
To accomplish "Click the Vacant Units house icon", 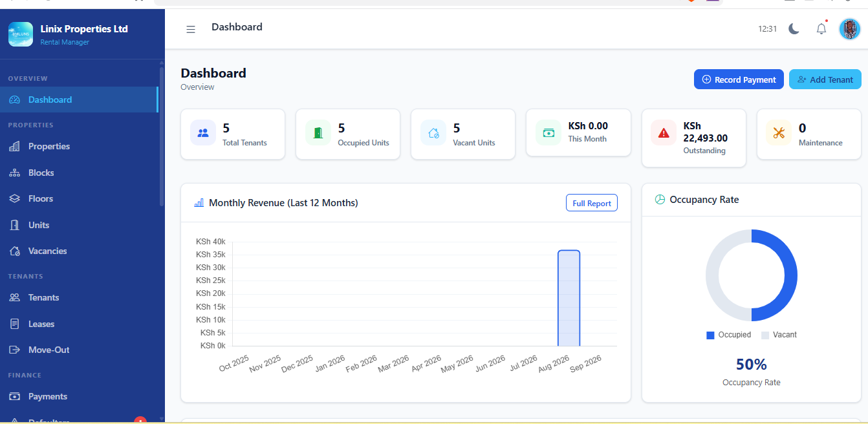I will coord(433,132).
